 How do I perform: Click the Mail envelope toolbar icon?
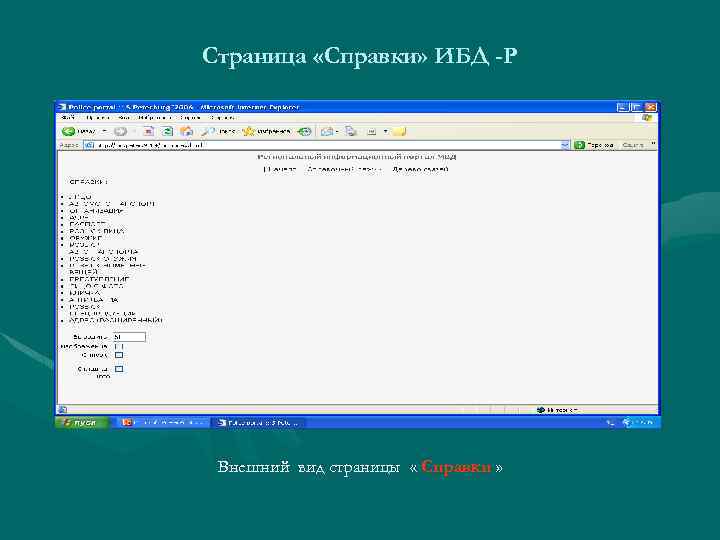[x=326, y=131]
